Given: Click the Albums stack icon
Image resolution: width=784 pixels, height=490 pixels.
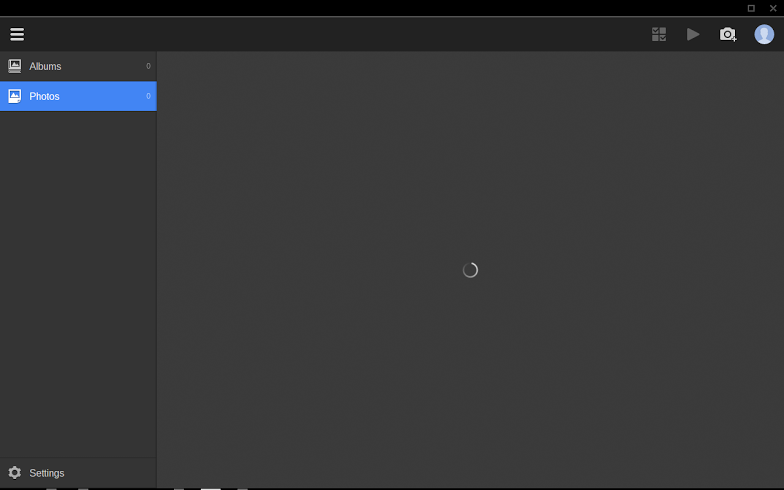Looking at the screenshot, I should coord(14,66).
